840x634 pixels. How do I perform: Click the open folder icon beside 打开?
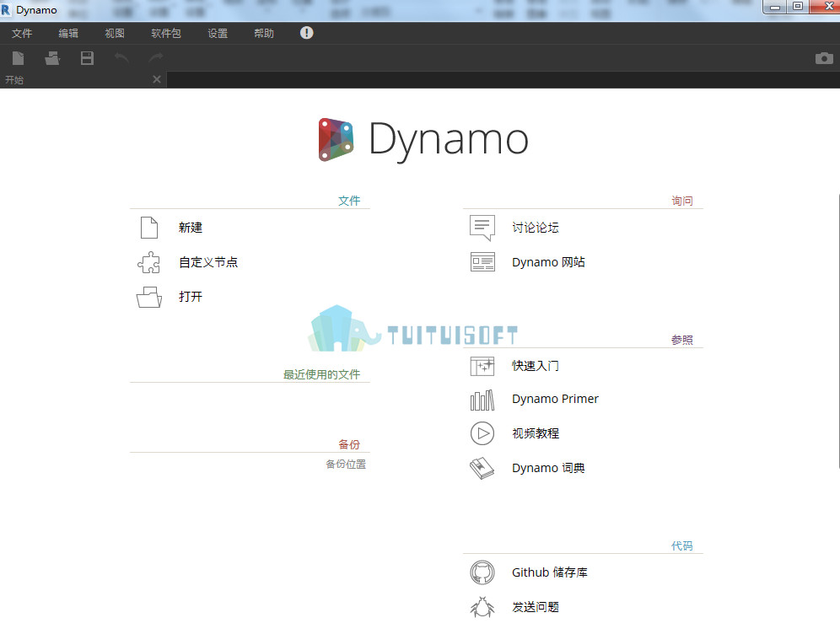coord(149,297)
